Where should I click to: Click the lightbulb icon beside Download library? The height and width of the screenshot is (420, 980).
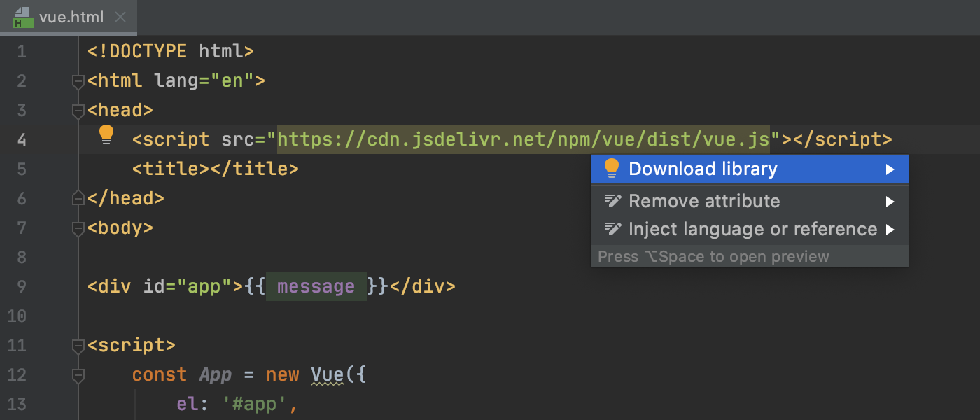click(x=612, y=169)
